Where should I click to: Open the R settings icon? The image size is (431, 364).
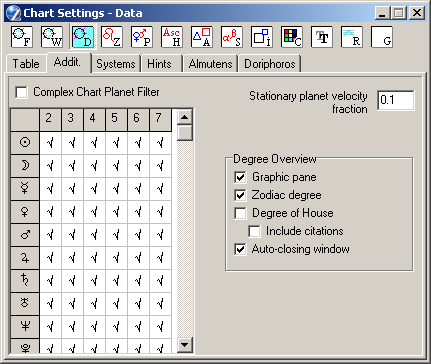point(352,37)
